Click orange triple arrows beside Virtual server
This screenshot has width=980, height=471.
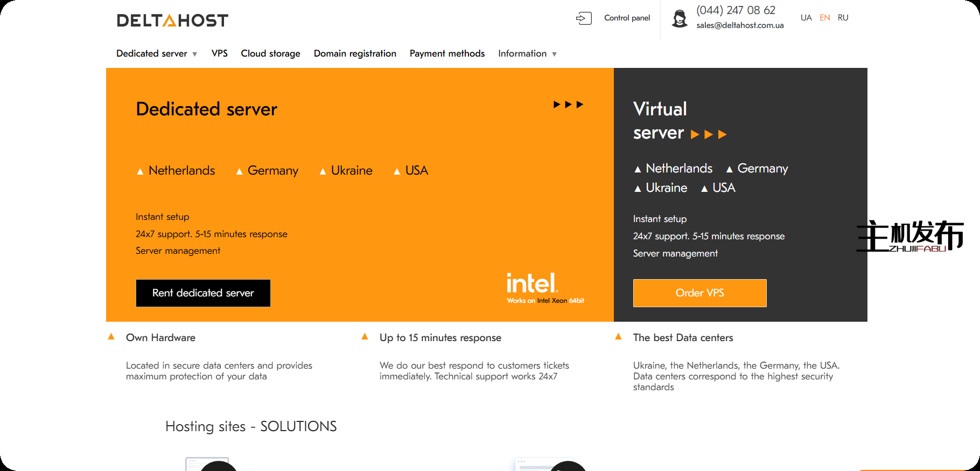(x=709, y=134)
